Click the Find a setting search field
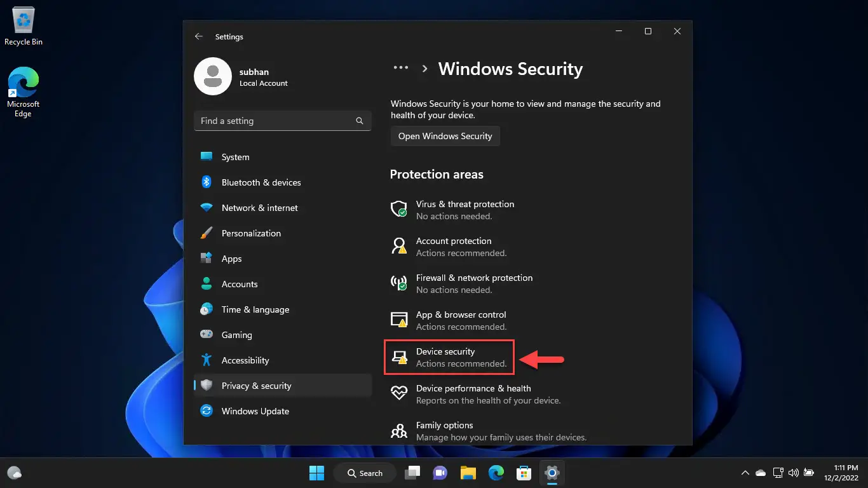The width and height of the screenshot is (868, 488). coord(283,121)
